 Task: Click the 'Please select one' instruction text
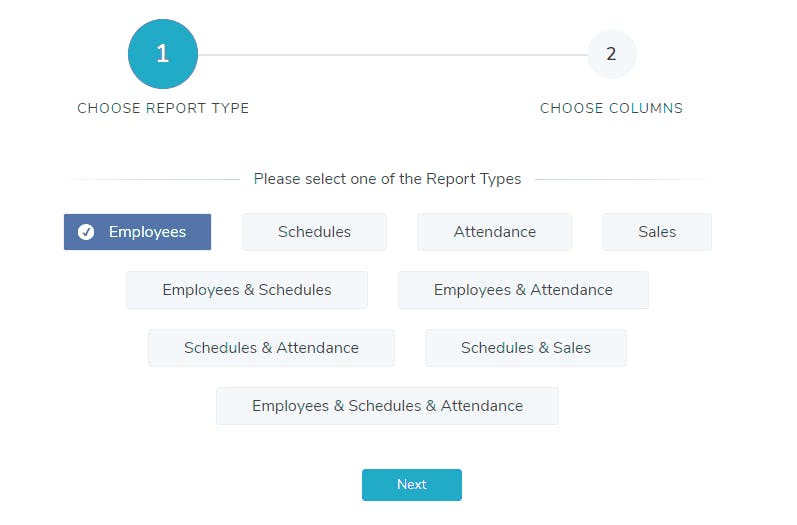tap(387, 179)
